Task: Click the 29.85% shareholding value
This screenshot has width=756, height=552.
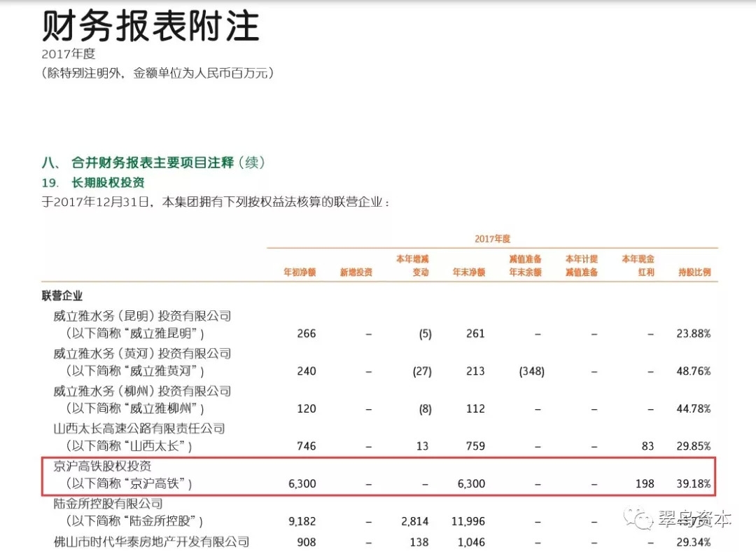Action: [693, 446]
